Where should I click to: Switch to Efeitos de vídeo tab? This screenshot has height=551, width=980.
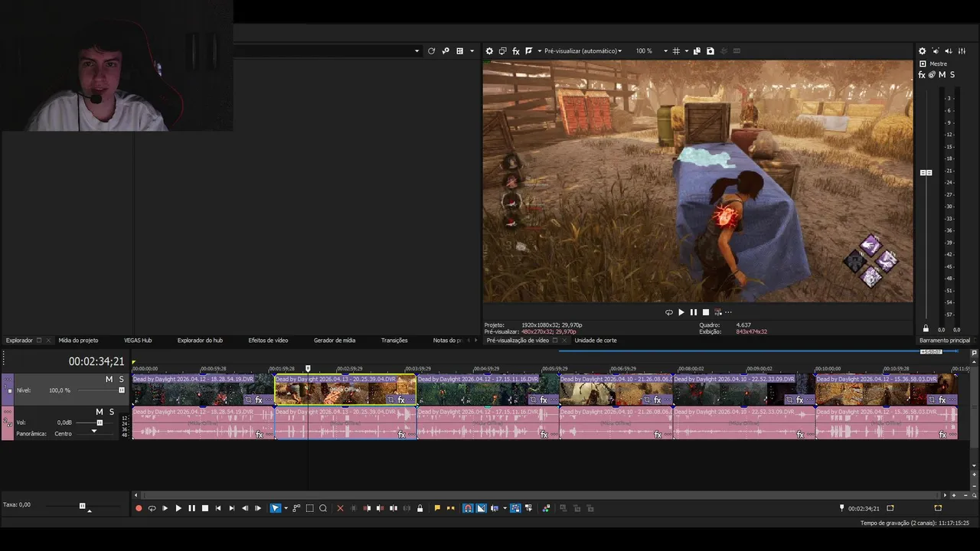coord(268,341)
